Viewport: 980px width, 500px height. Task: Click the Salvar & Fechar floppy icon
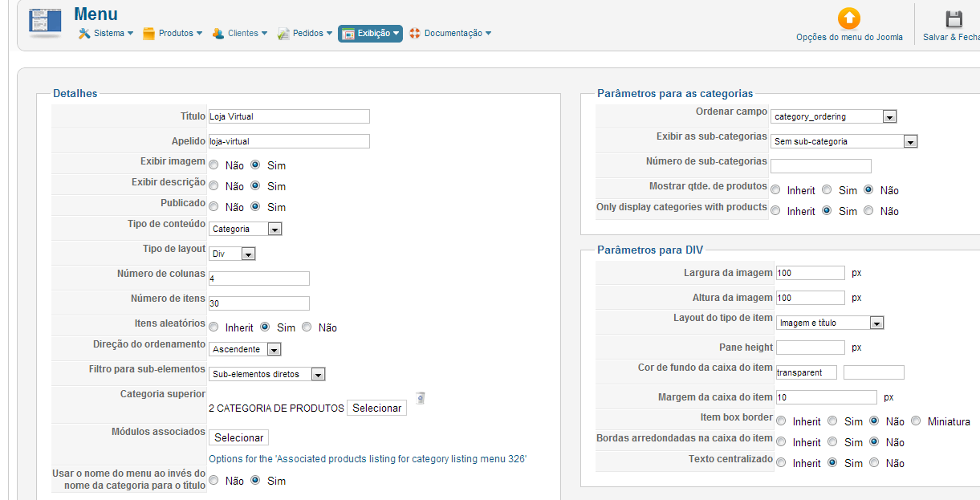point(954,19)
